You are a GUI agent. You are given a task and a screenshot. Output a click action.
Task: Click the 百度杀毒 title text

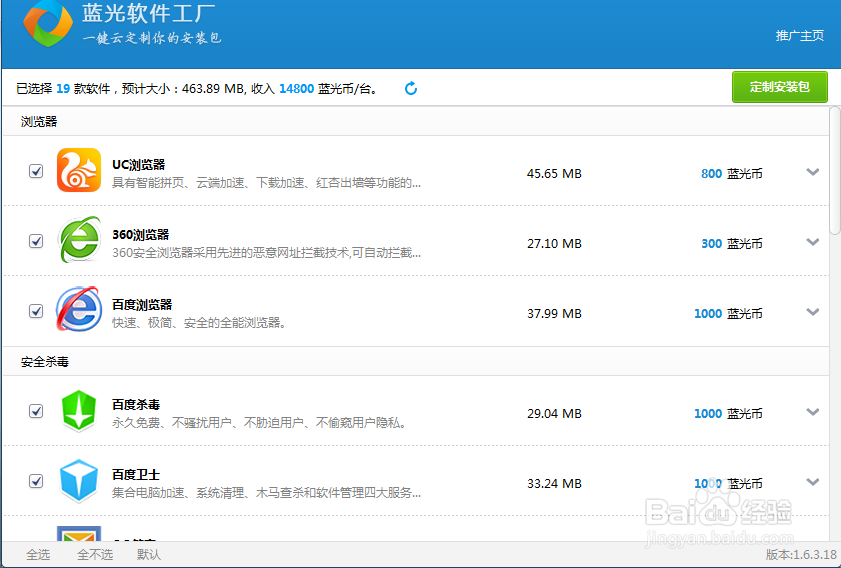point(136,404)
